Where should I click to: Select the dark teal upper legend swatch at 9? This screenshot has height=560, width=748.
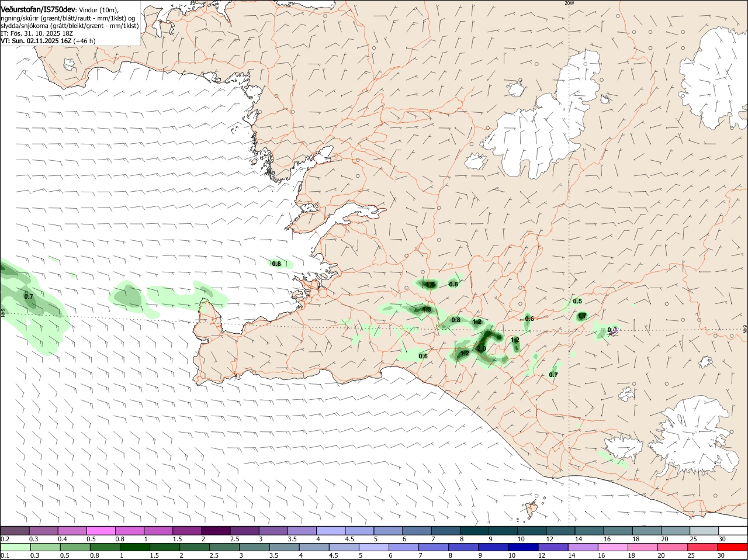click(x=503, y=530)
